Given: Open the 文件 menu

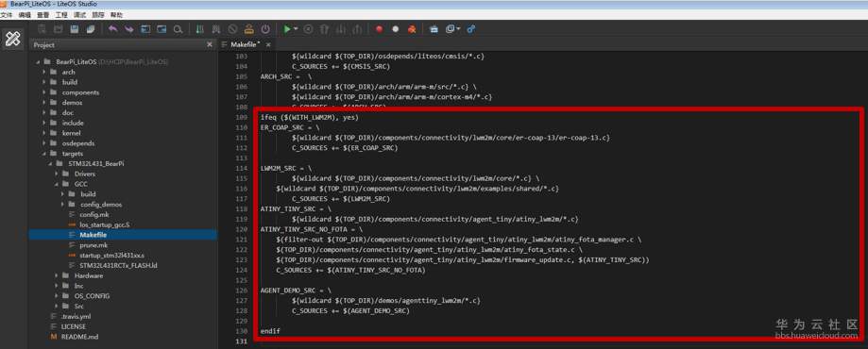Looking at the screenshot, I should 6,15.
